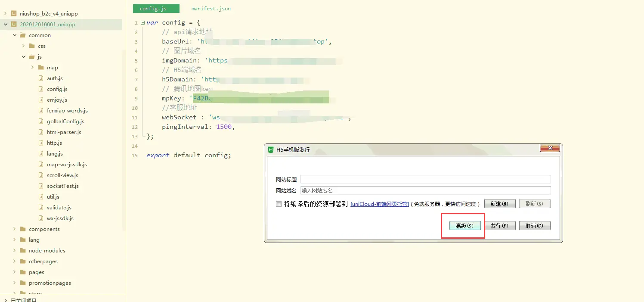Open the uniCloud-前端网页托管 link

379,204
